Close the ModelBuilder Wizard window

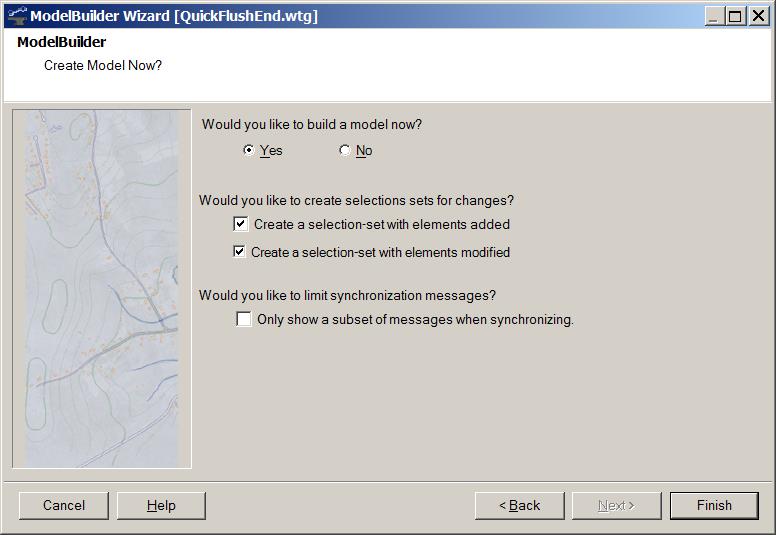click(x=758, y=16)
